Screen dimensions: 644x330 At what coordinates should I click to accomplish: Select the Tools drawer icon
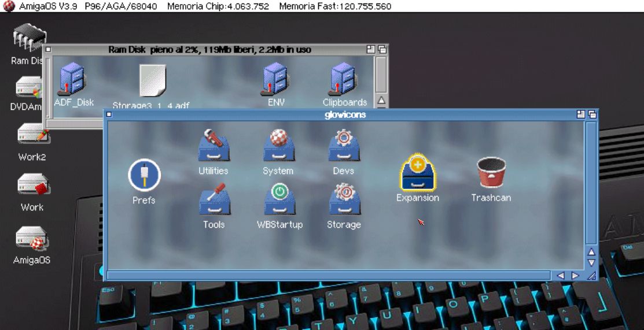[x=214, y=201]
